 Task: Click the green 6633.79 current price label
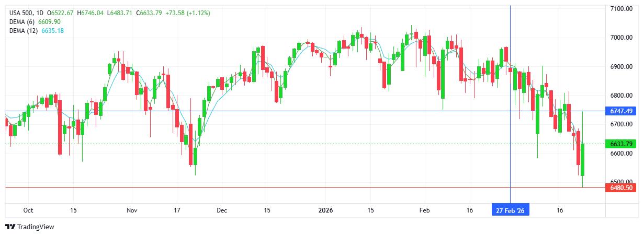pyautogui.click(x=621, y=144)
